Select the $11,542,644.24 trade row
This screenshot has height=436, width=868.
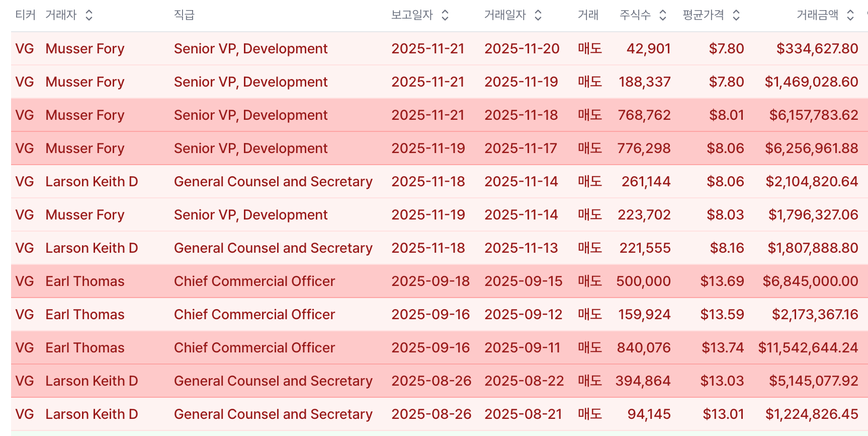click(x=440, y=347)
